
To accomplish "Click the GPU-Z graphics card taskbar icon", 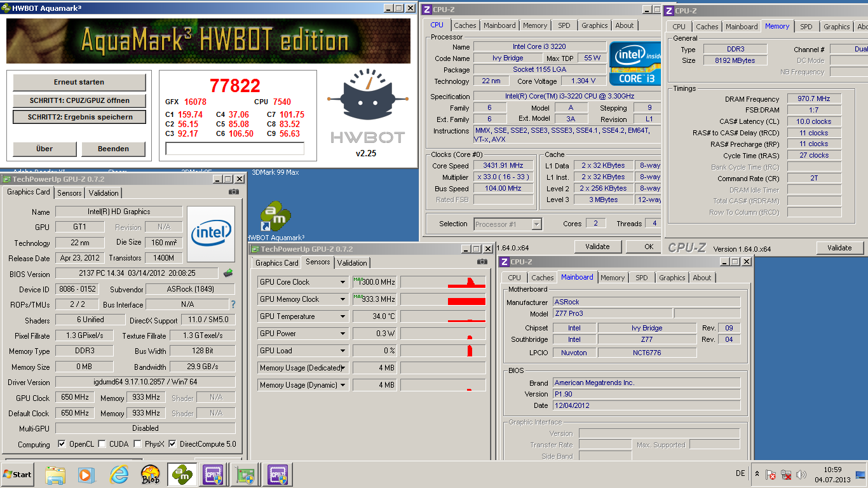I will click(x=245, y=475).
